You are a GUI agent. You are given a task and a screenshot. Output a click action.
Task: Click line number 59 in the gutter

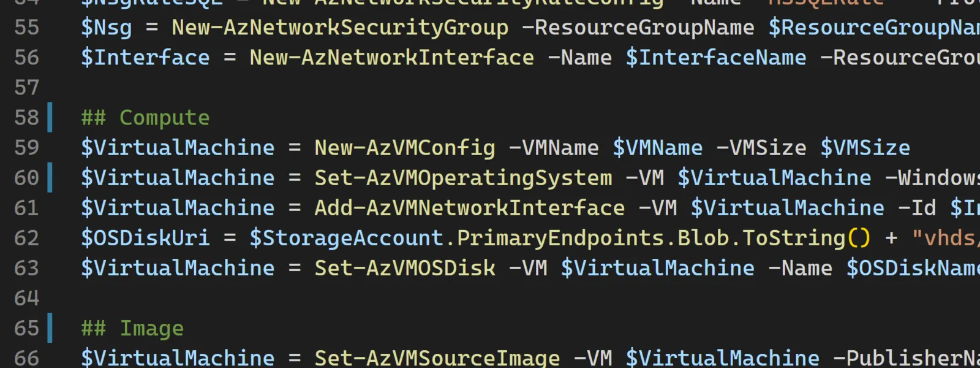[x=26, y=148]
